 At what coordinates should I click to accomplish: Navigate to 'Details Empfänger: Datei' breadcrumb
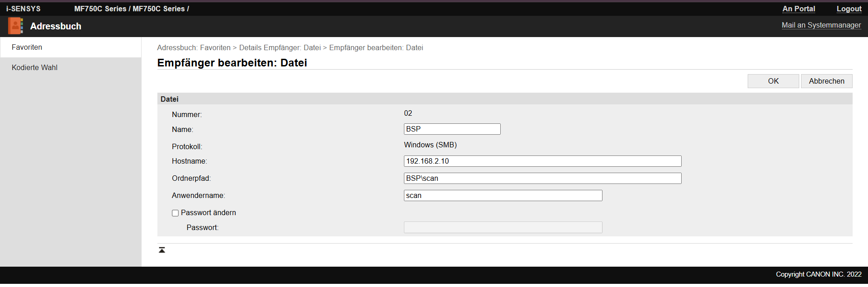coord(280,47)
